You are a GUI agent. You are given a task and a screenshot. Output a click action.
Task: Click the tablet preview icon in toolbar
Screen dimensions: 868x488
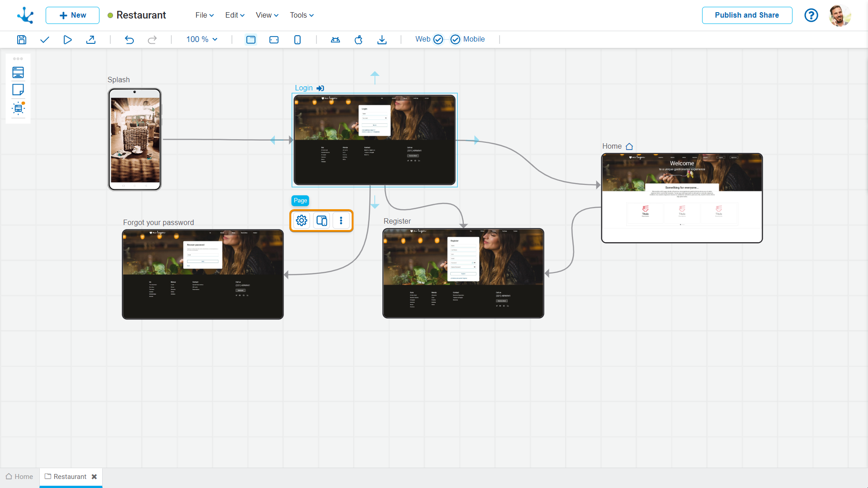[x=274, y=39]
